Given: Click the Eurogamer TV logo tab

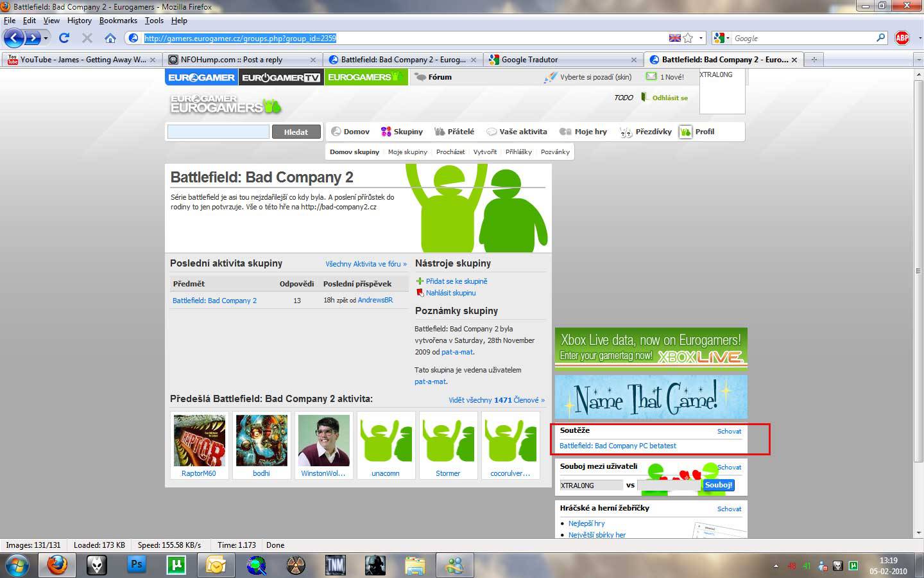Looking at the screenshot, I should 281,77.
